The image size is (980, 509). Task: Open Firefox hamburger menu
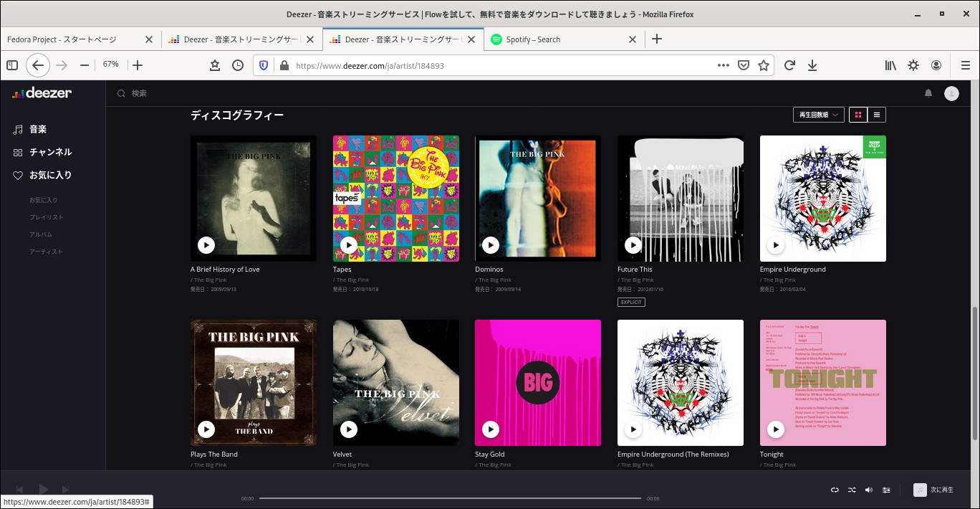965,65
